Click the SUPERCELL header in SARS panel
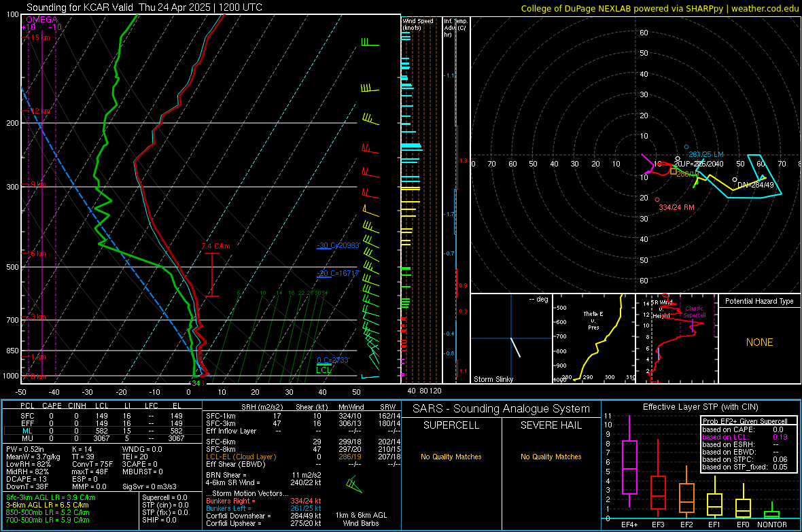802x532 pixels. tap(451, 425)
